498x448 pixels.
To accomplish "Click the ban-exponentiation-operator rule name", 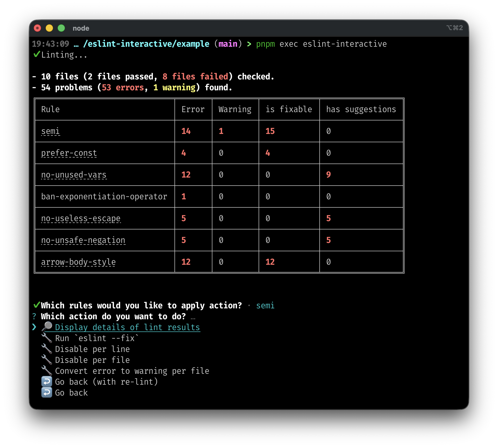I will pos(104,196).
